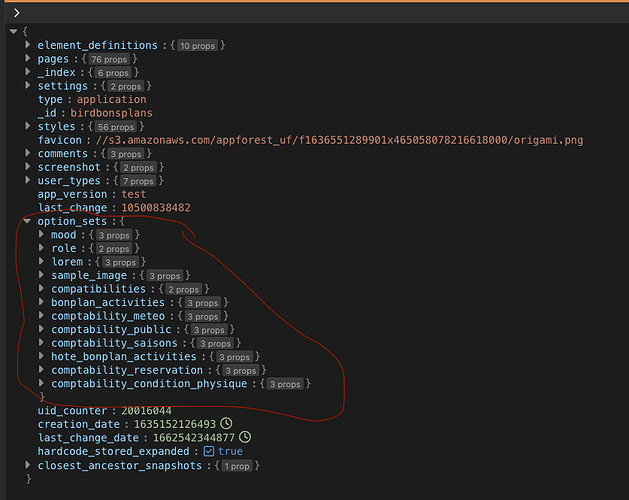Expand the sample_image option set
The image size is (629, 500).
point(41,275)
